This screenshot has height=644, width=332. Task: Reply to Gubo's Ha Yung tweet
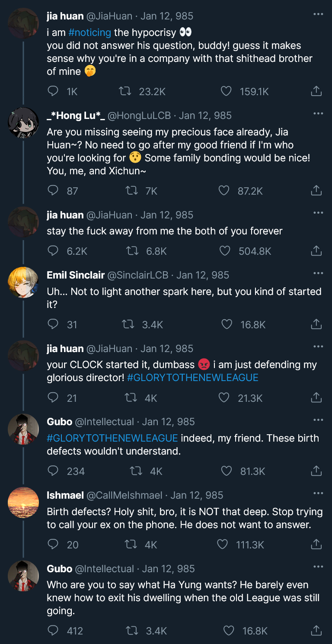(53, 631)
